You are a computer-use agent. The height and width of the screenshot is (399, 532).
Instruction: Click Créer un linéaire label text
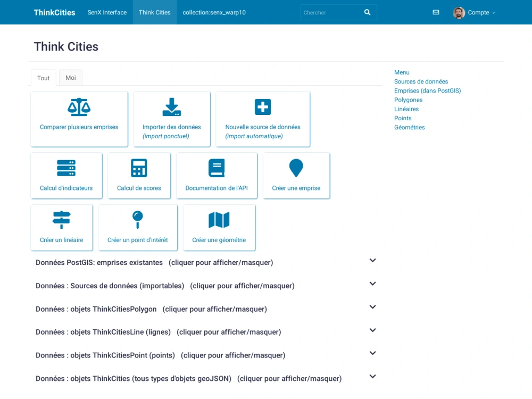click(61, 240)
